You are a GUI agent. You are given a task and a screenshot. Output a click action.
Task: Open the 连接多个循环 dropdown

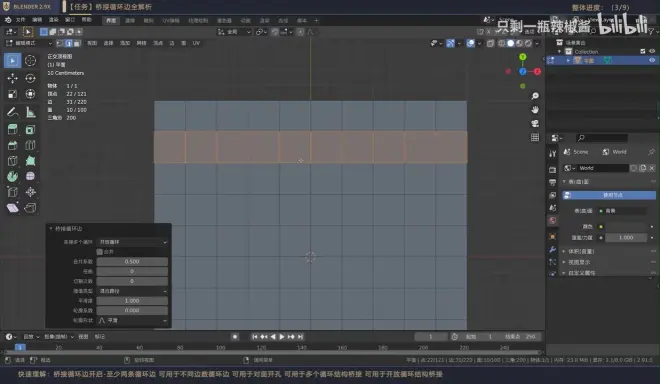(132, 242)
